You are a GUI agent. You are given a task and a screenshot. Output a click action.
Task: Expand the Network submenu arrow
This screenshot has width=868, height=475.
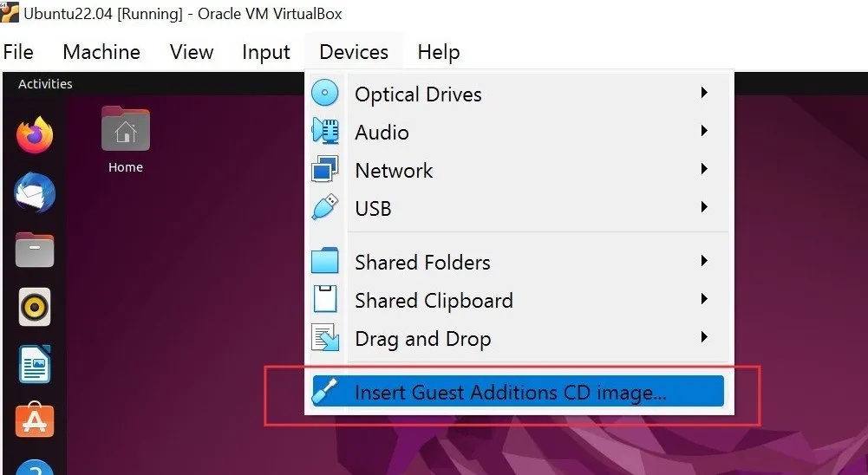704,169
